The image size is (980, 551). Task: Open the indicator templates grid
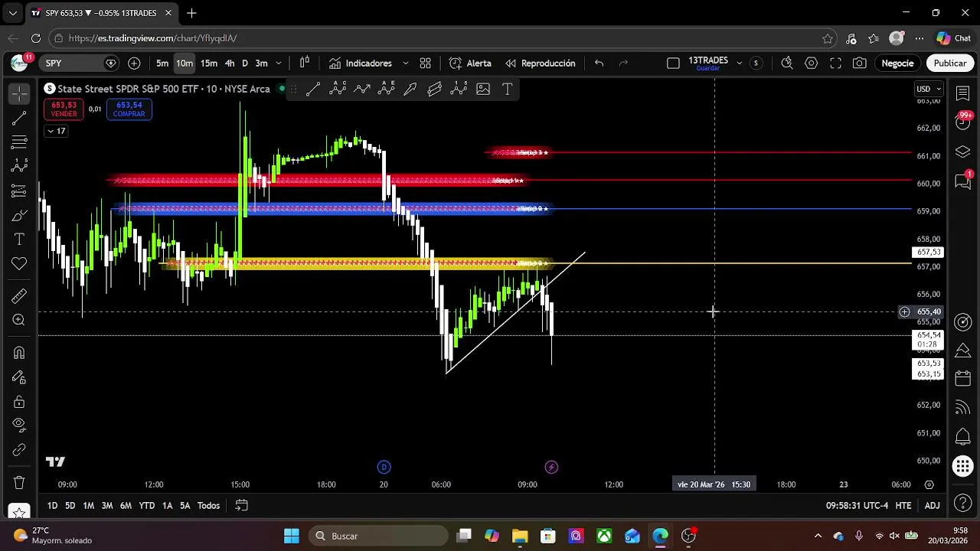(x=425, y=64)
